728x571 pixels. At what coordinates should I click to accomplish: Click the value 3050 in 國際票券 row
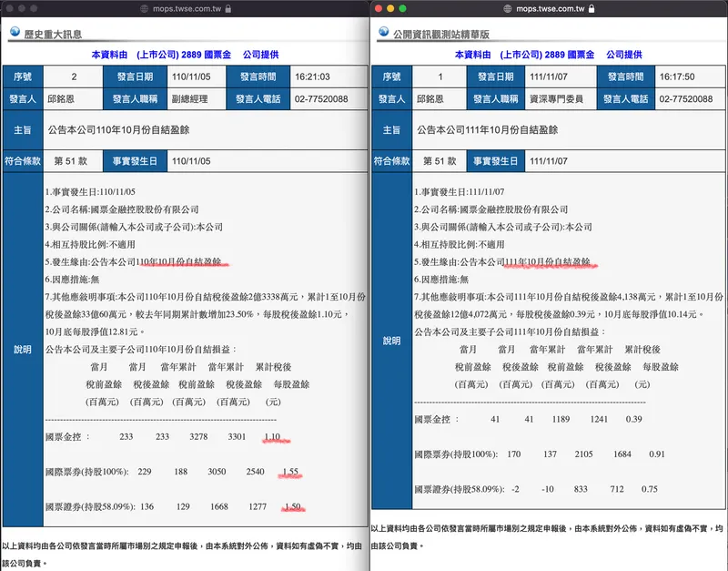click(x=217, y=472)
